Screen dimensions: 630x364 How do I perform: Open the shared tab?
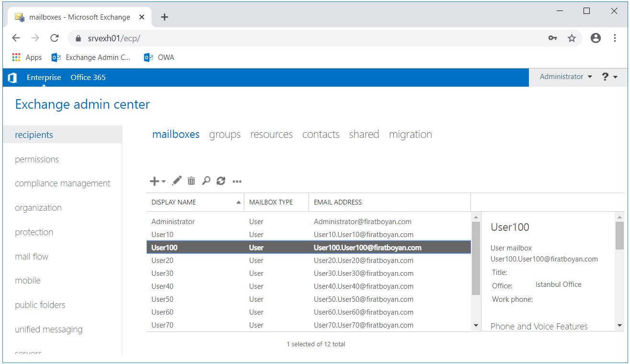pyautogui.click(x=364, y=135)
